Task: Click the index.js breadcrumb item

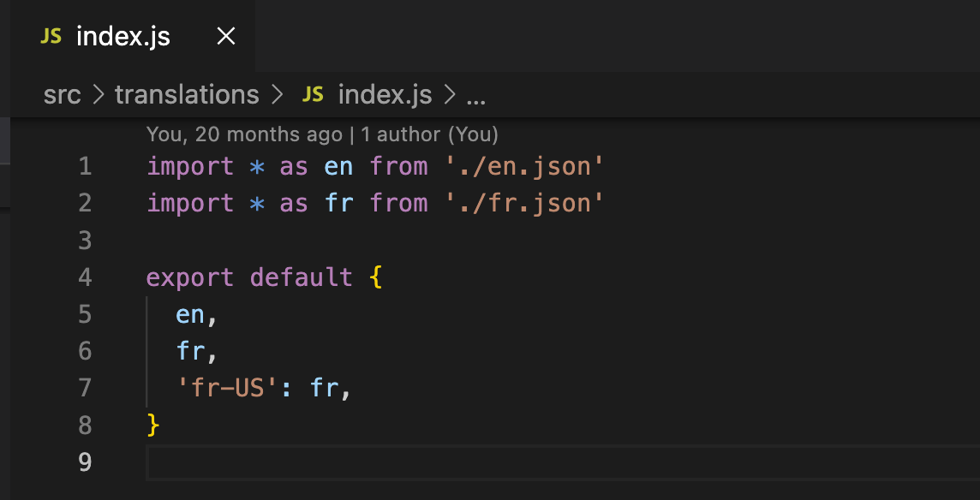Action: pyautogui.click(x=385, y=95)
